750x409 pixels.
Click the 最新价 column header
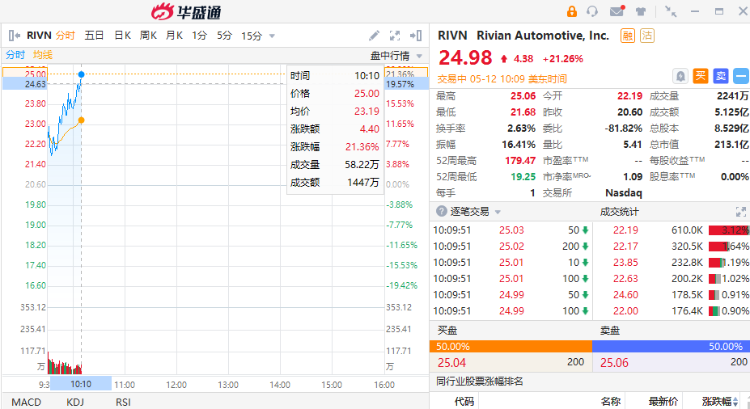(663, 402)
